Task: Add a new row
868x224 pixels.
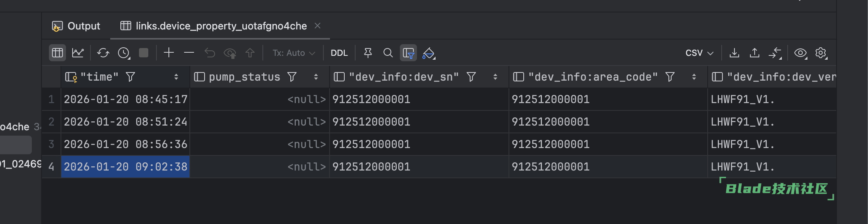Action: 168,53
